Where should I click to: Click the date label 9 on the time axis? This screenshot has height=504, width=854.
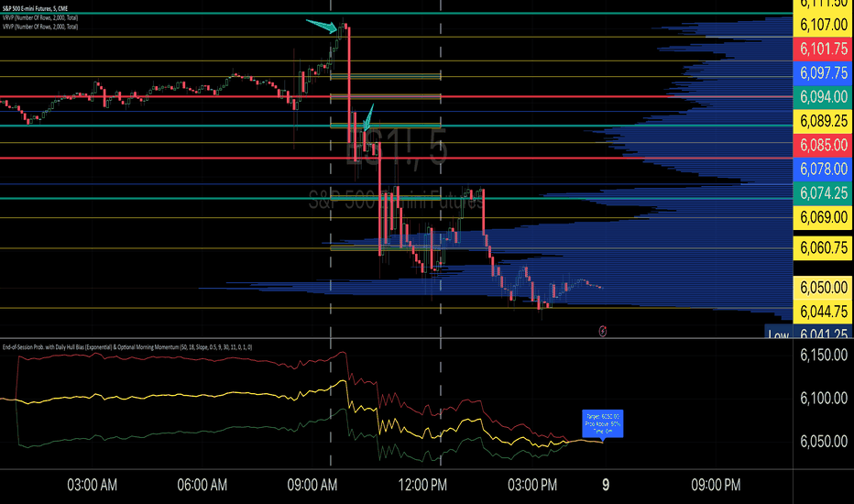[606, 485]
